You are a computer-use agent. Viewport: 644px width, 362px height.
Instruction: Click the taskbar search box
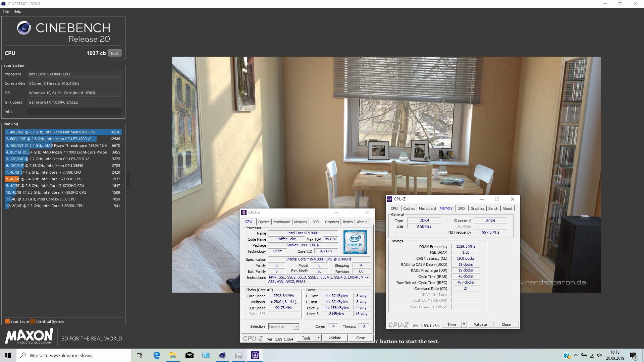(74, 355)
